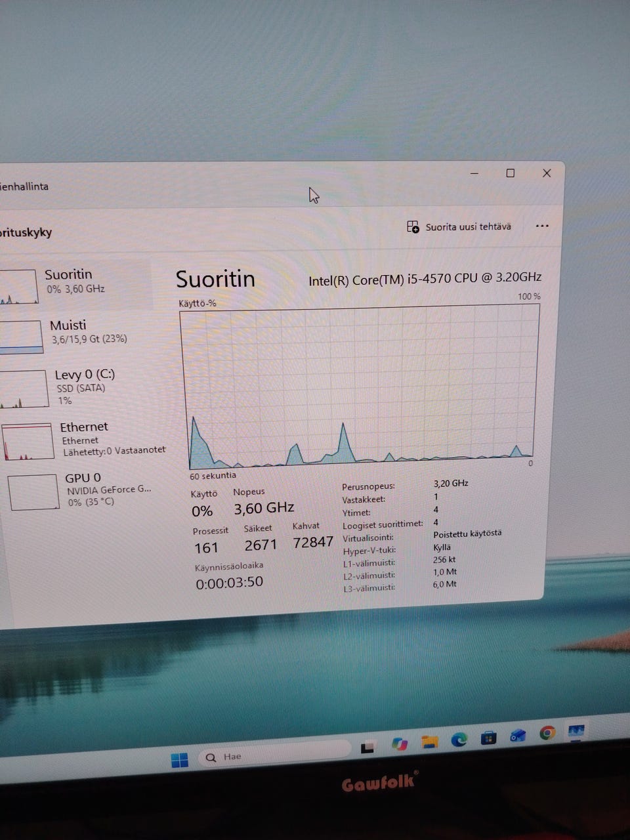Click the Prosessit value 161
Screen dimensions: 630x840
[206, 548]
